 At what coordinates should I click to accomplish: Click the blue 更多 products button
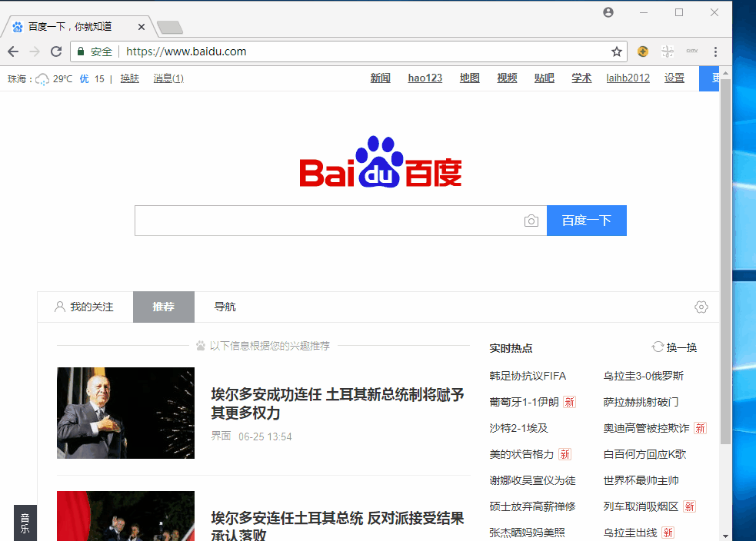[709, 78]
